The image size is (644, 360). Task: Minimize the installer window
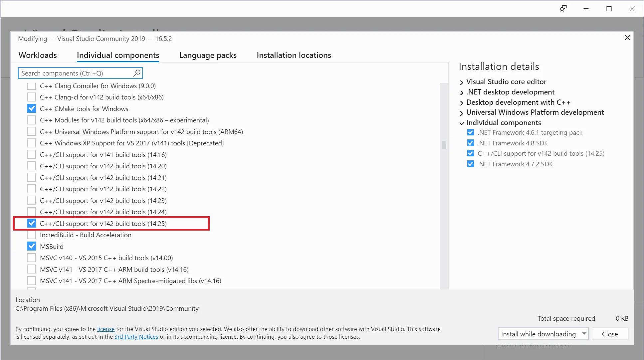click(x=586, y=9)
